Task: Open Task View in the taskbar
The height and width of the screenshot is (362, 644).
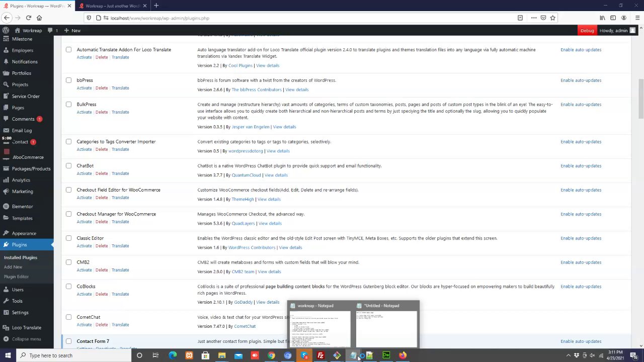Action: (x=155, y=355)
